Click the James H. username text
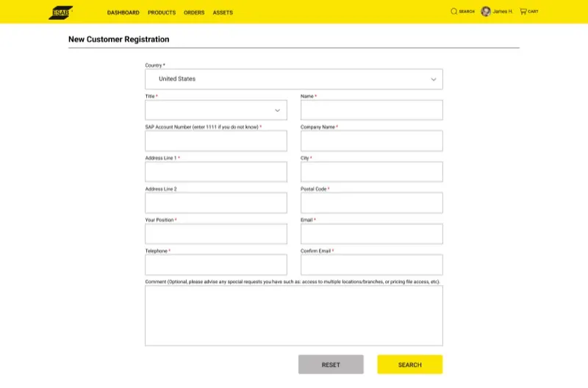Viewport: 588px width, 388px height. [503, 12]
